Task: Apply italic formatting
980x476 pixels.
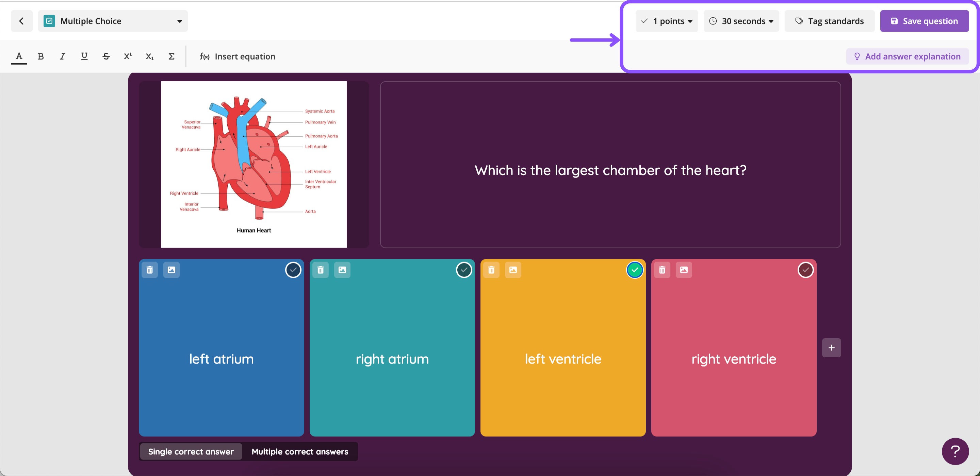Action: [62, 56]
